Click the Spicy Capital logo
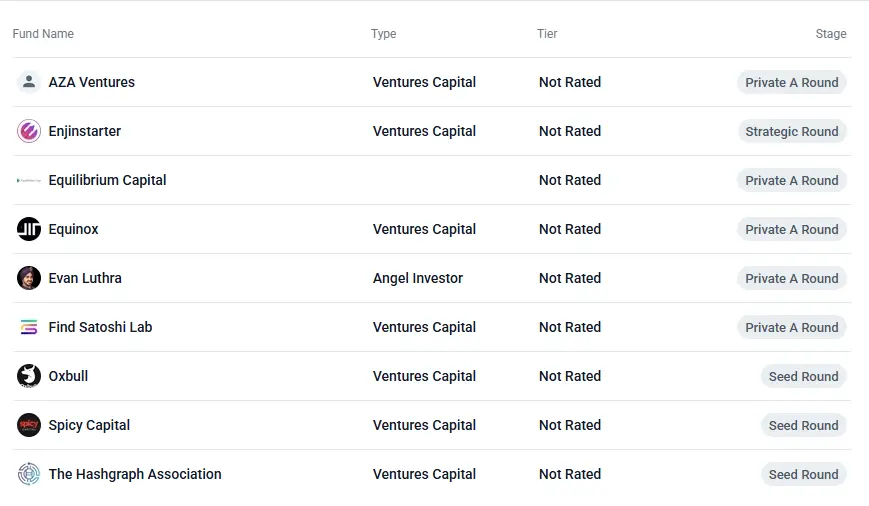 click(x=29, y=425)
